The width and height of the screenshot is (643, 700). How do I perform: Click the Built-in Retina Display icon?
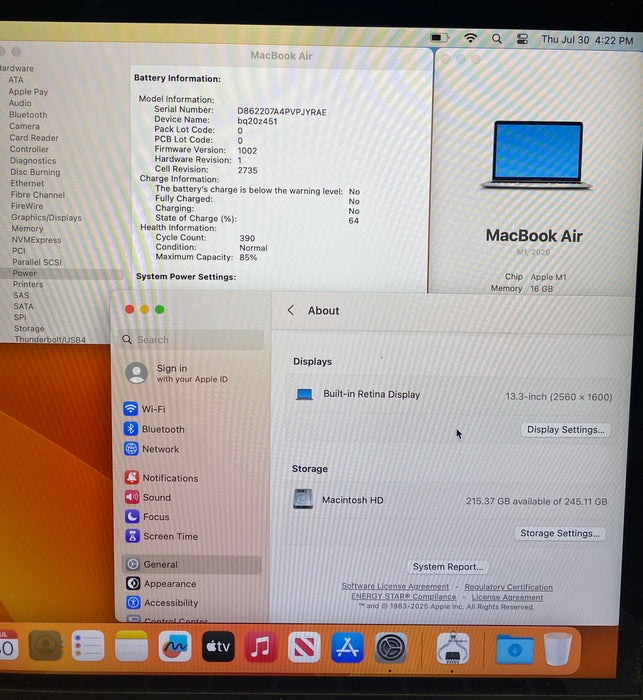pos(304,394)
